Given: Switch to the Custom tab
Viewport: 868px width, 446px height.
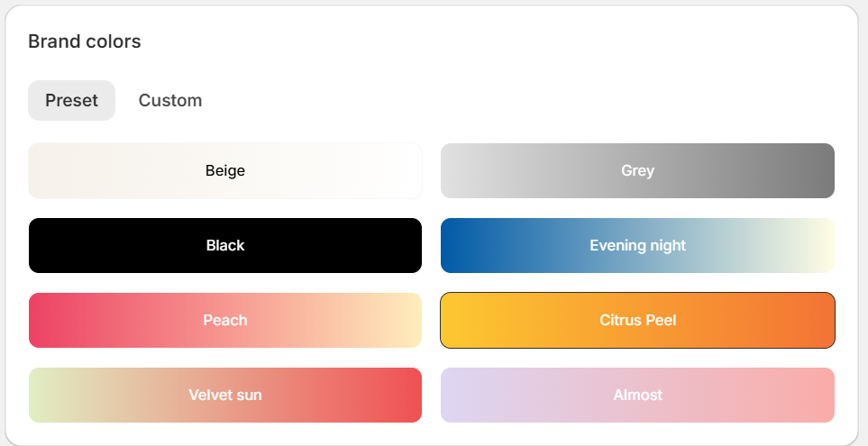Looking at the screenshot, I should pos(170,100).
